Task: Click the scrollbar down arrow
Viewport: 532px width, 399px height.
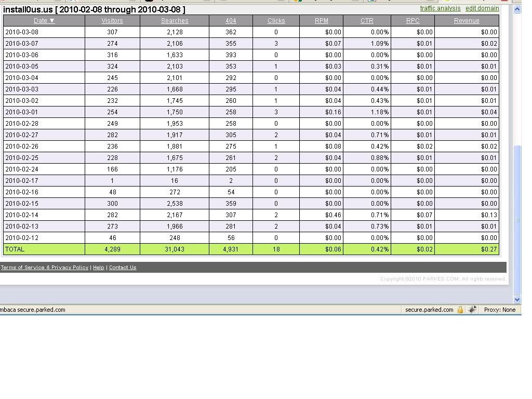Action: coord(517,299)
